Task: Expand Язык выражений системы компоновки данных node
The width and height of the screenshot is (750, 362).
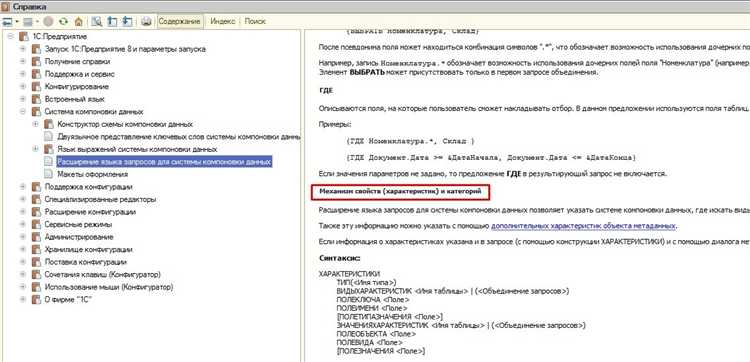Action: 35,149
